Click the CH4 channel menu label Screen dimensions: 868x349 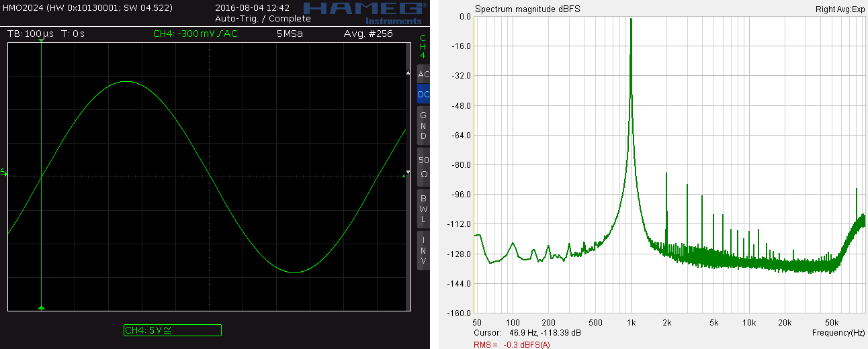click(423, 47)
